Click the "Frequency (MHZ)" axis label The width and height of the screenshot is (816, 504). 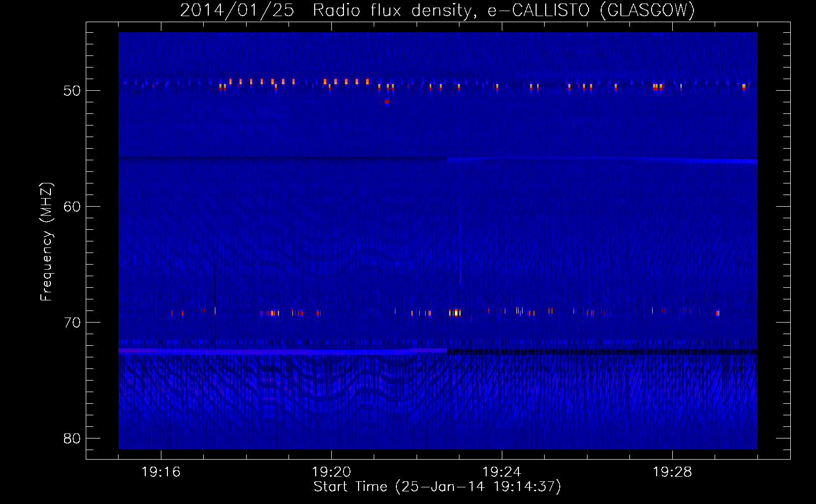46,242
